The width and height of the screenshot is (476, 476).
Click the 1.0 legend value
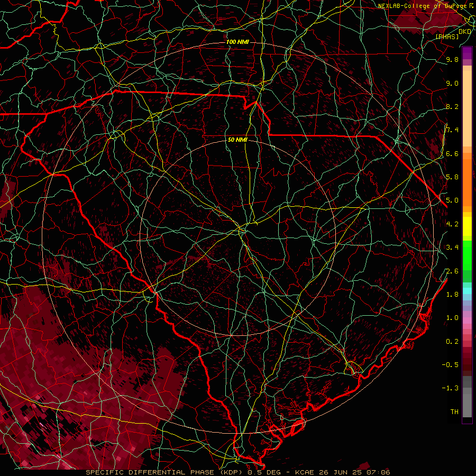click(x=452, y=318)
